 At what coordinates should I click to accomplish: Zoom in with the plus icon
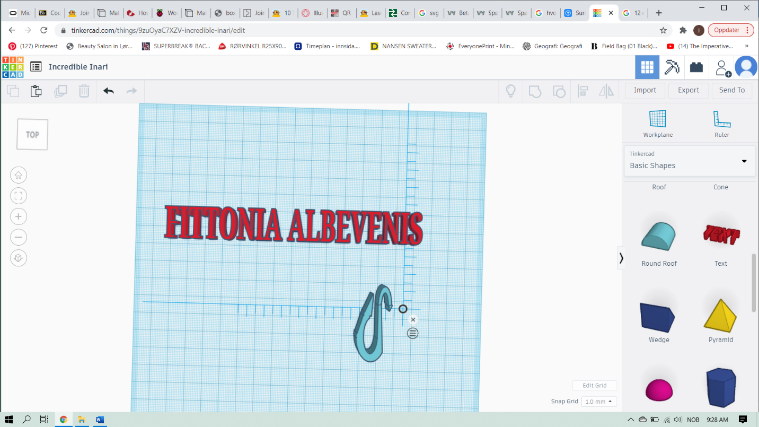pyautogui.click(x=19, y=216)
